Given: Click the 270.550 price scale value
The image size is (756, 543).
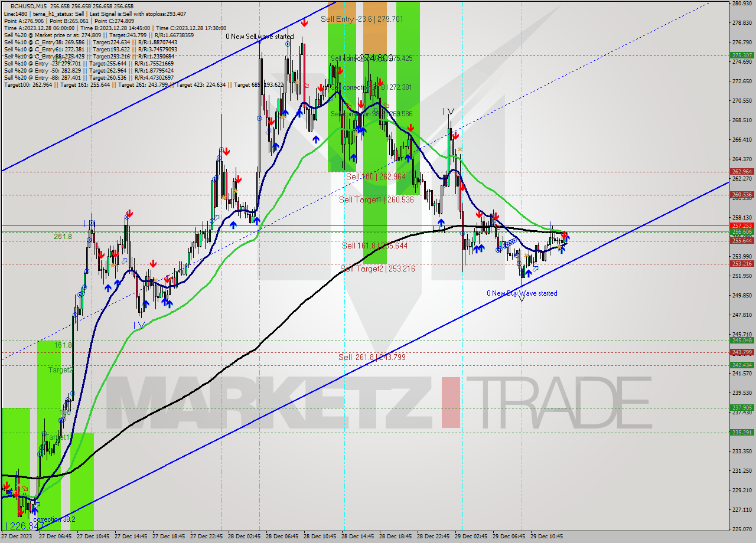Looking at the screenshot, I should point(742,100).
